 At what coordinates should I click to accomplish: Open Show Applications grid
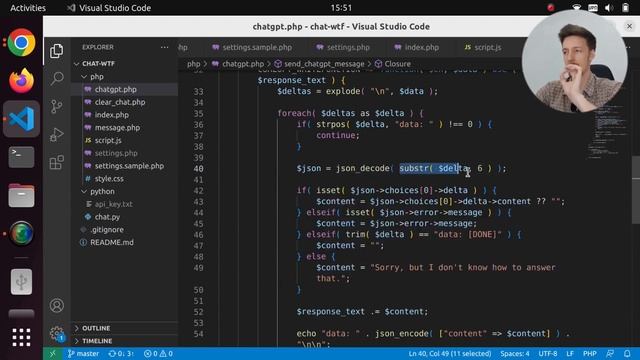21,338
